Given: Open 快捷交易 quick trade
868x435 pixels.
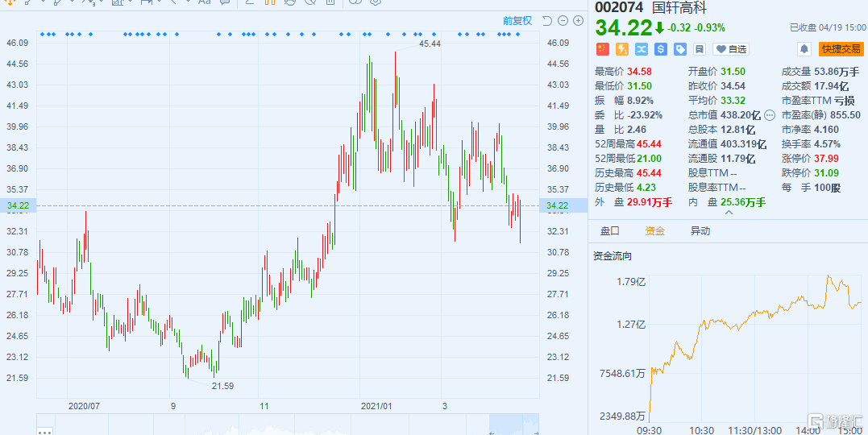Looking at the screenshot, I should pos(841,49).
